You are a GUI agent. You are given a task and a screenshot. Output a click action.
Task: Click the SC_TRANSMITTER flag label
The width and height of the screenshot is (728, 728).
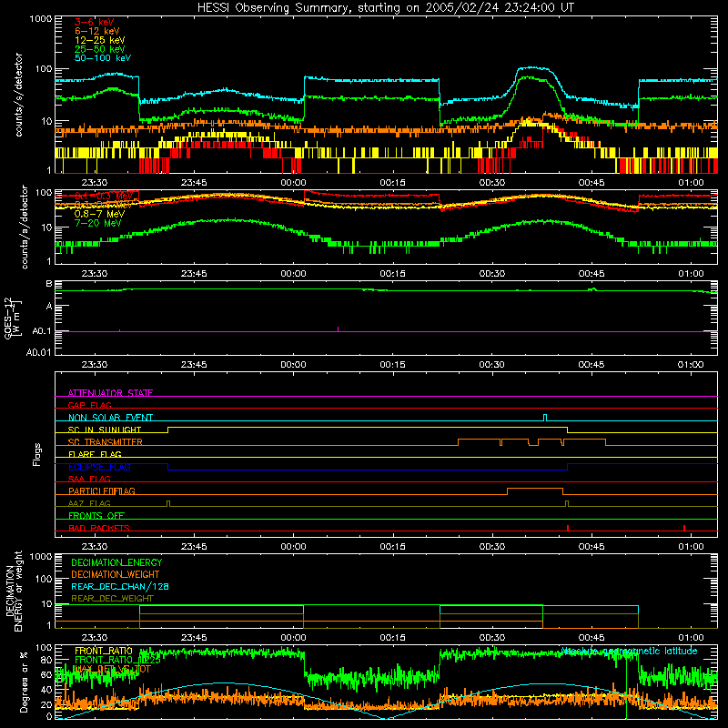105,441
